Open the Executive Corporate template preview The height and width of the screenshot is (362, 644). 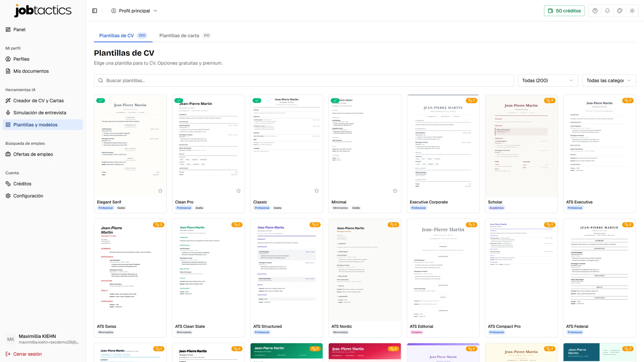point(443,146)
